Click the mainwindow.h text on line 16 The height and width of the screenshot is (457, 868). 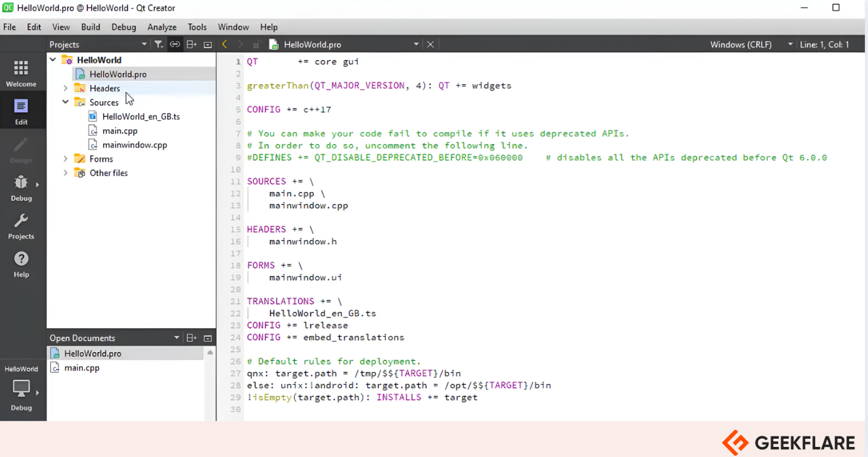click(x=303, y=241)
